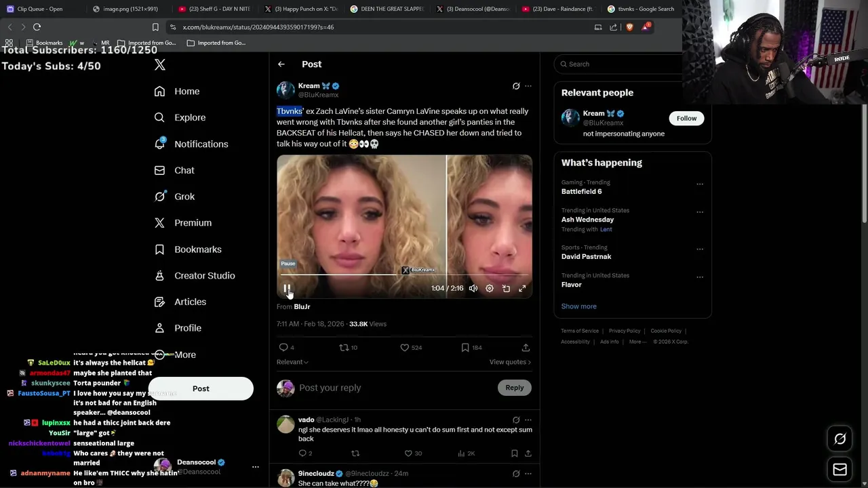868x488 pixels.
Task: Click Show more under What's happening
Action: tap(579, 306)
